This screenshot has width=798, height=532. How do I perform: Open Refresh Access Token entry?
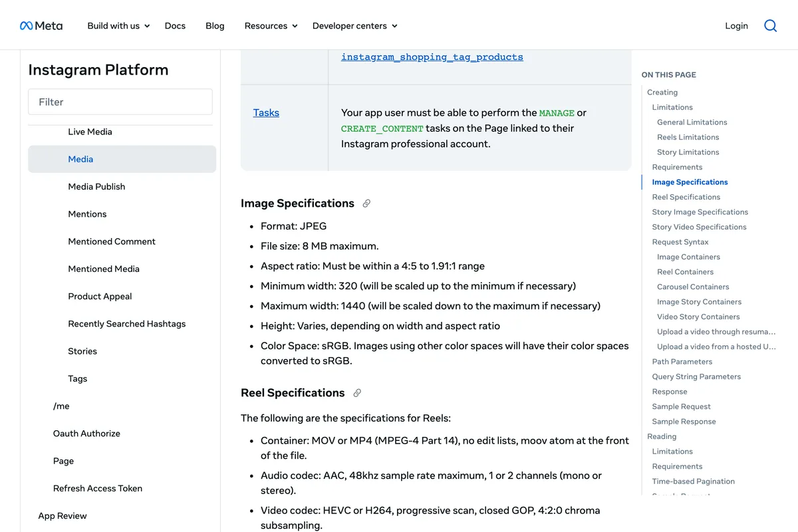(x=98, y=488)
